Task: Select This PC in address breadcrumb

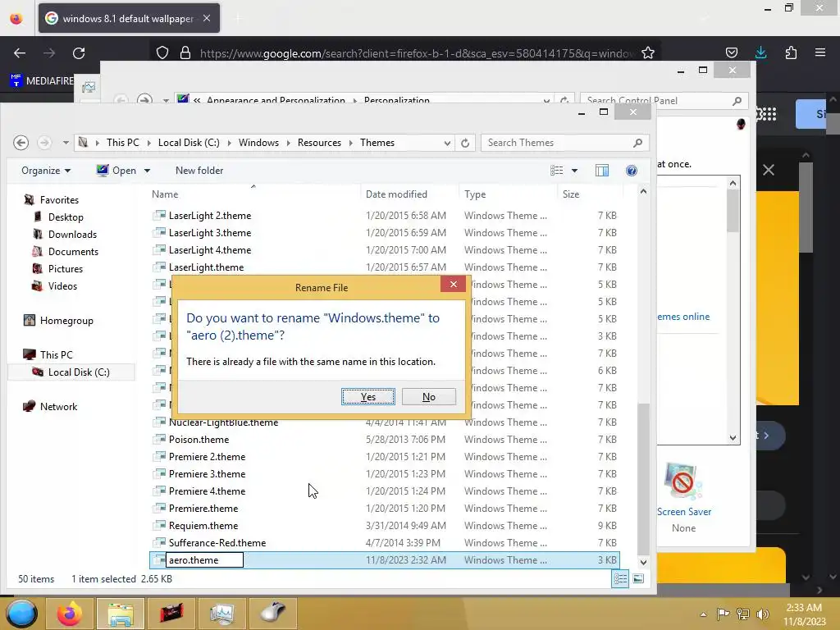Action: coord(123,143)
